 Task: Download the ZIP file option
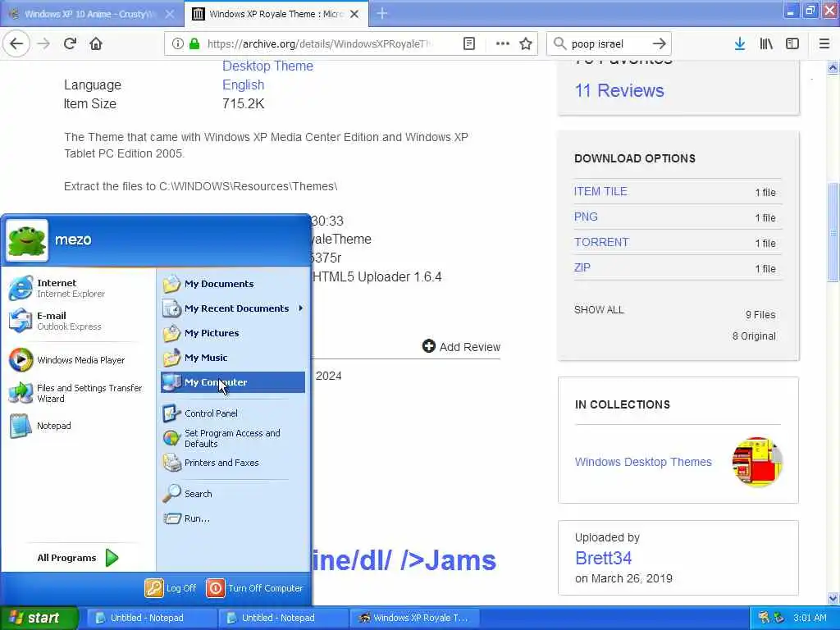[x=582, y=268]
